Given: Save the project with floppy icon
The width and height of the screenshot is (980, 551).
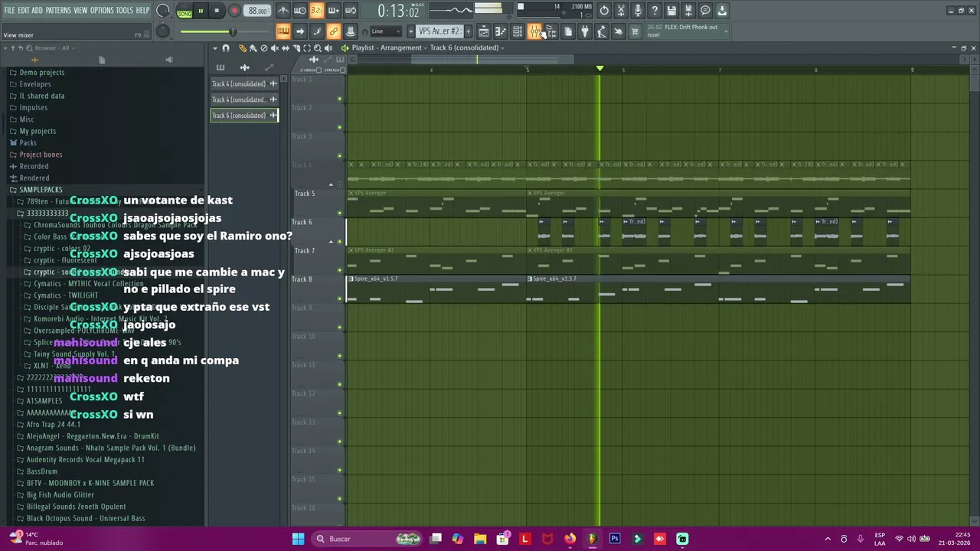Looking at the screenshot, I should [671, 11].
